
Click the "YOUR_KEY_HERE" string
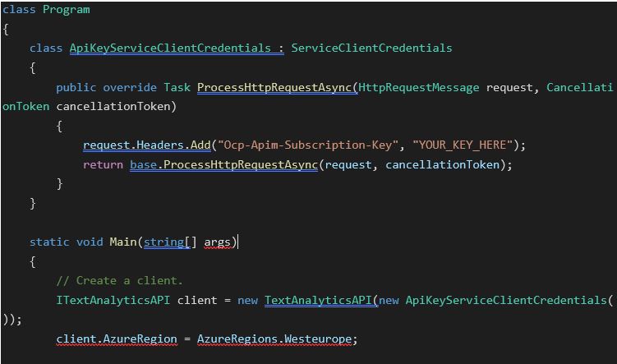click(x=463, y=145)
